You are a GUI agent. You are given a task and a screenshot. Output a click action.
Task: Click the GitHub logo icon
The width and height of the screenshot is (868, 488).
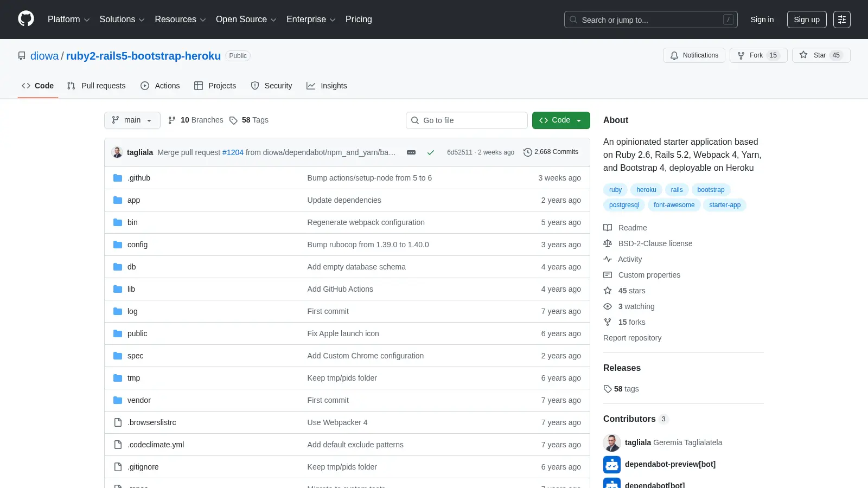(x=26, y=19)
